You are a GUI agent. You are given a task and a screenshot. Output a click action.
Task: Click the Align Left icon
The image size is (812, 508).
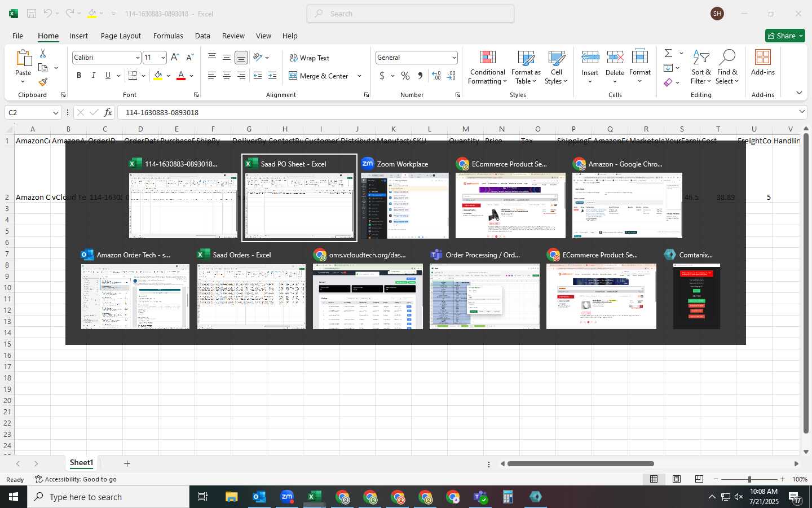point(212,76)
